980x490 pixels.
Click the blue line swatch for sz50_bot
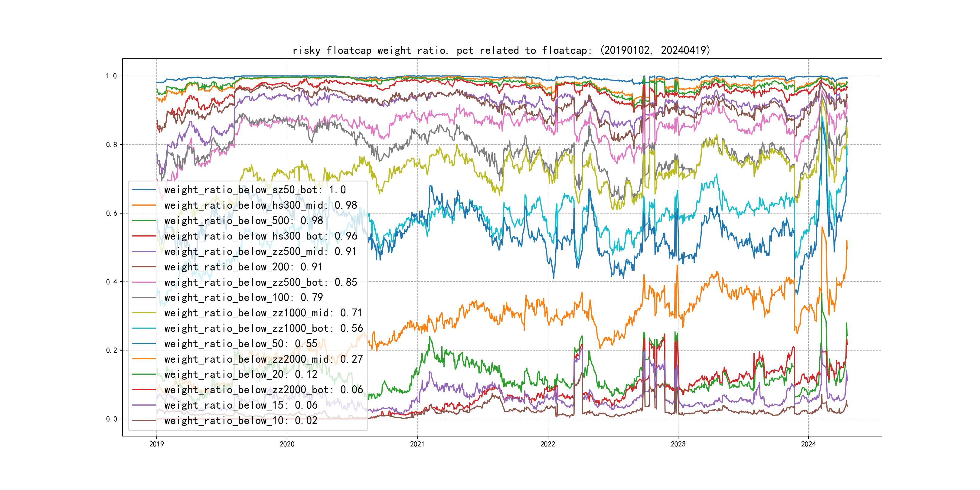pos(144,190)
